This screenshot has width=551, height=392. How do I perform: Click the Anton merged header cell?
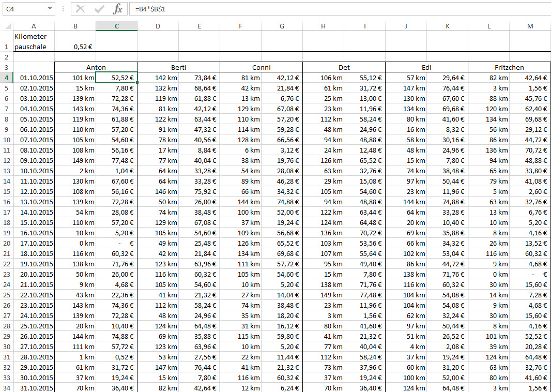point(96,67)
